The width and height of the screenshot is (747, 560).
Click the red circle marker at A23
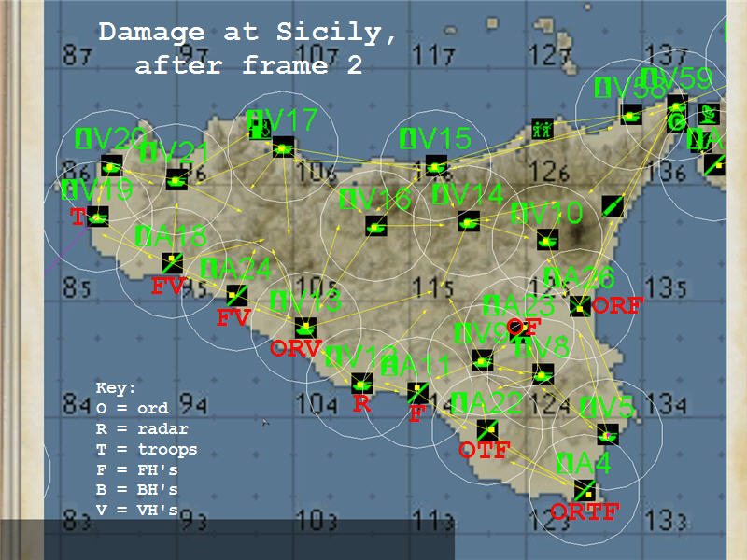514,327
